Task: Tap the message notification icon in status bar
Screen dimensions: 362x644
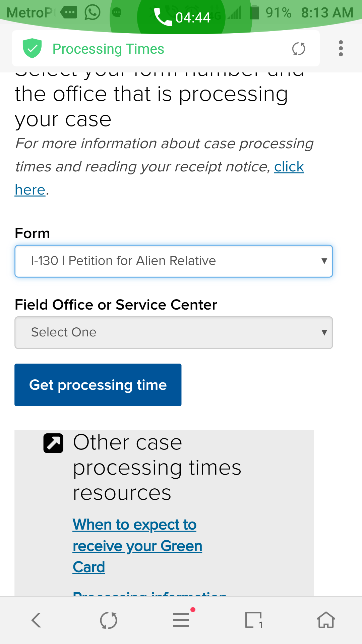Action: coord(68,12)
